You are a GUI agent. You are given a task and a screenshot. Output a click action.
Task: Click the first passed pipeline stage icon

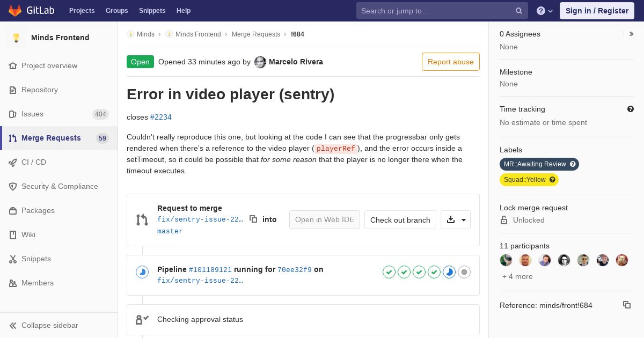(x=389, y=272)
